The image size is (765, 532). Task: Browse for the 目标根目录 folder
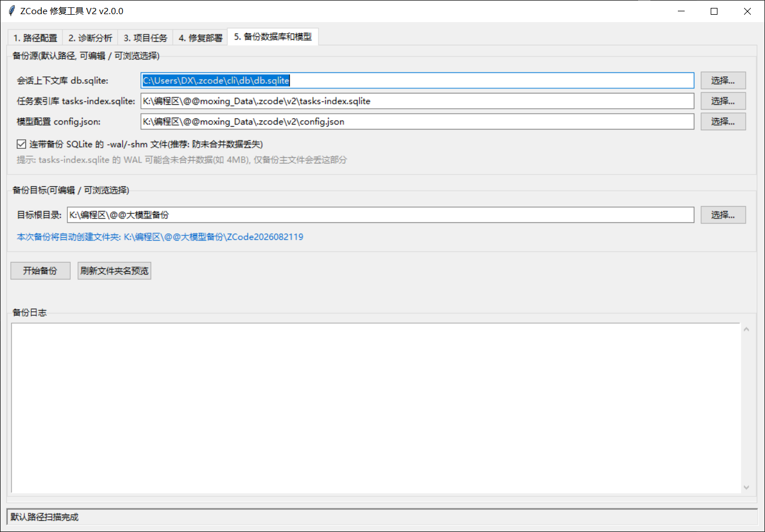pos(723,214)
